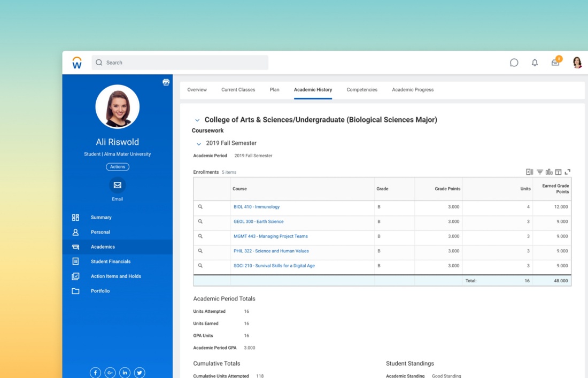Click the Email envelope button

tap(118, 185)
